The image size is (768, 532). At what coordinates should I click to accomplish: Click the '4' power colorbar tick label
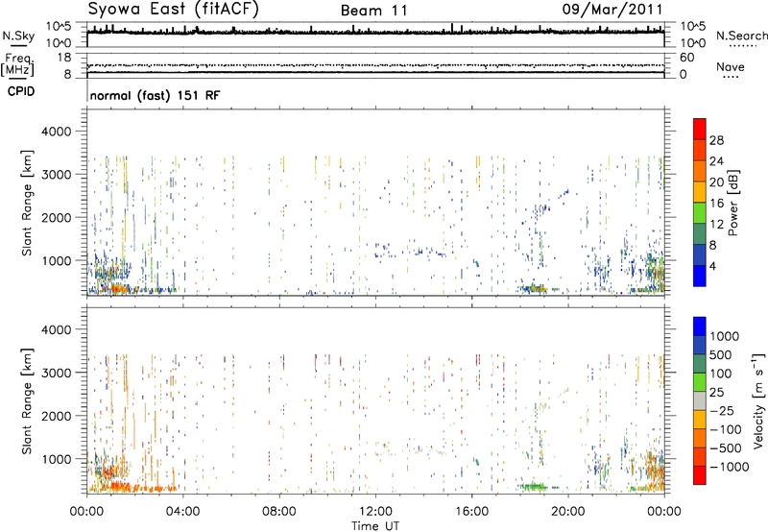pos(712,267)
